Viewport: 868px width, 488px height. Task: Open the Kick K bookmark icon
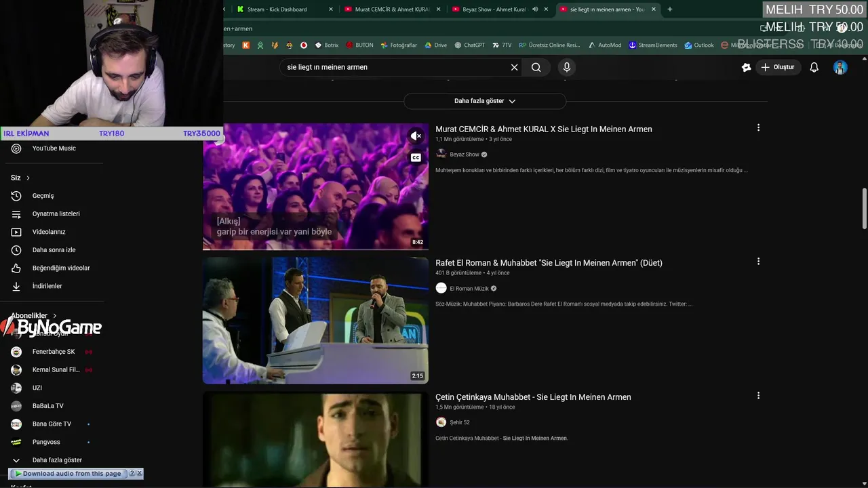point(245,45)
